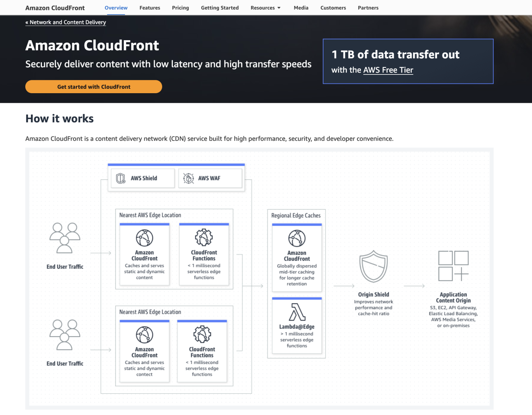Click the Amazon CloudFront globe icon in Nearest Edge Location

144,238
